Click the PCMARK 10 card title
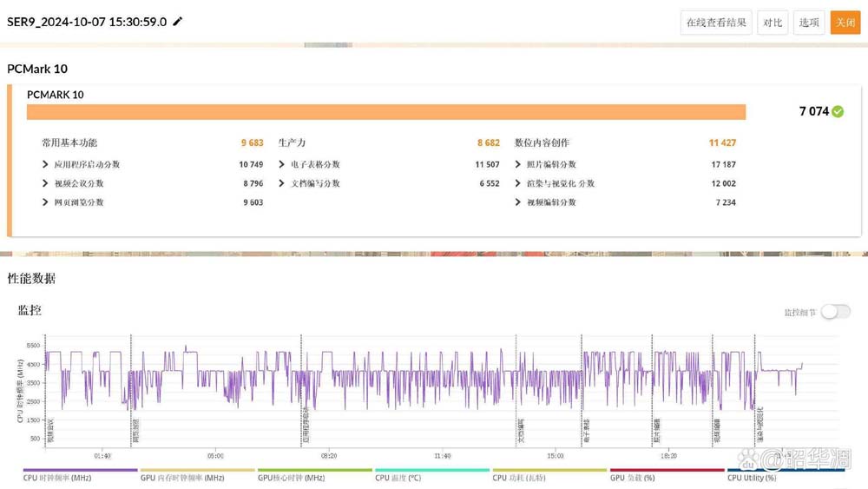The width and height of the screenshot is (868, 489). coord(56,95)
